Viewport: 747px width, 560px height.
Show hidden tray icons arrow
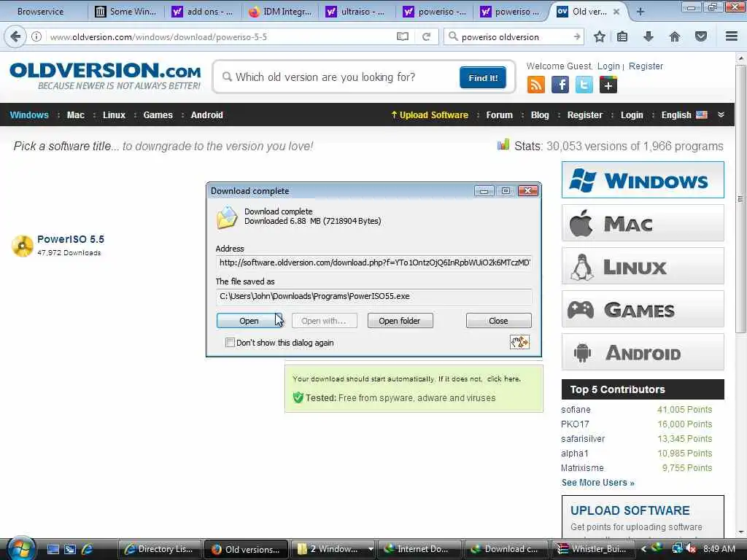[643, 549]
